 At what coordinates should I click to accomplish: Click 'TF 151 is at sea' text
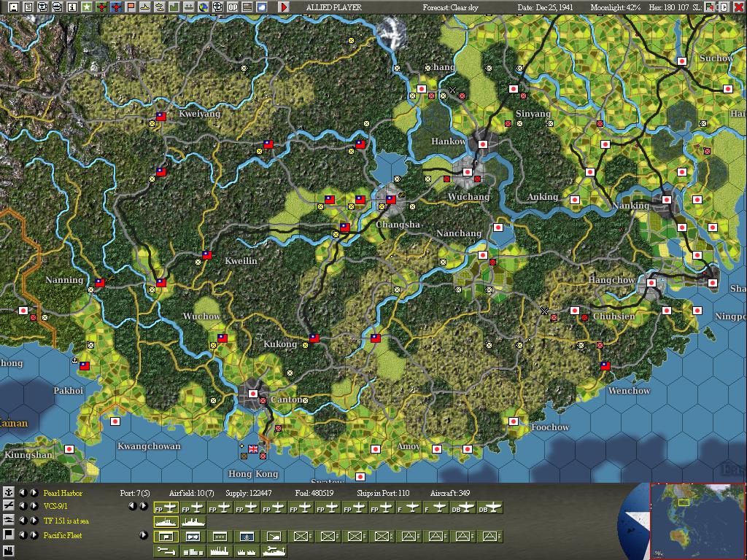point(66,521)
